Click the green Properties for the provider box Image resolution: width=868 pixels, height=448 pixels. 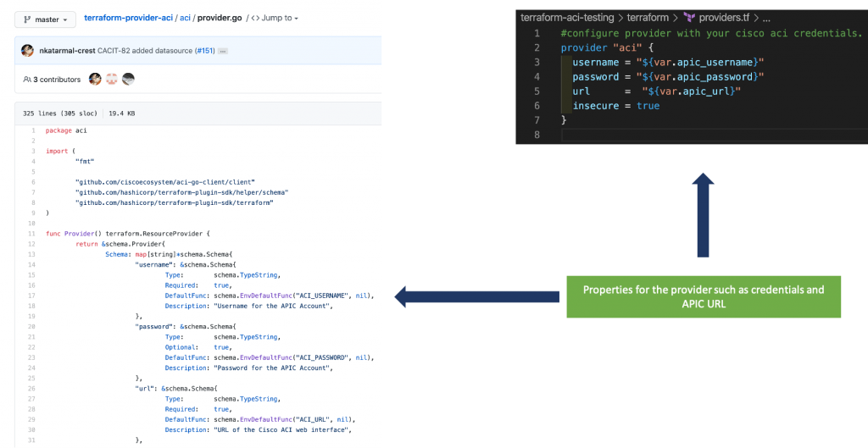[x=704, y=296]
